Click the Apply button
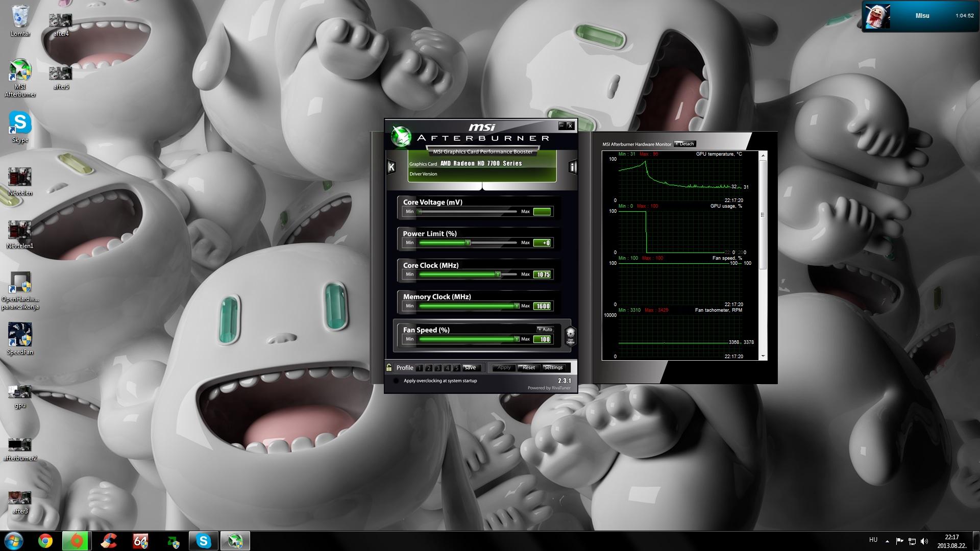980x551 pixels. pyautogui.click(x=504, y=367)
